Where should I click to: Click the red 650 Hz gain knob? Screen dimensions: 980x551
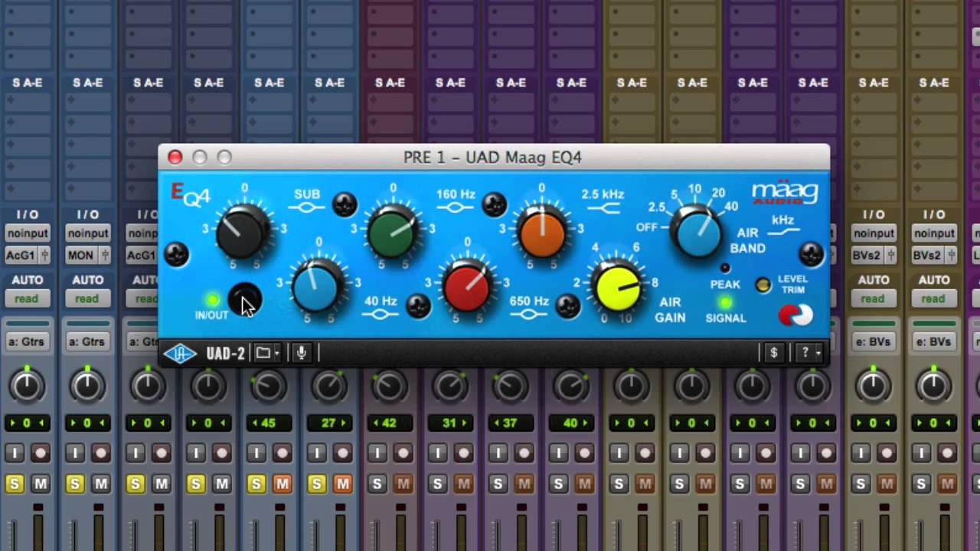[x=466, y=288]
